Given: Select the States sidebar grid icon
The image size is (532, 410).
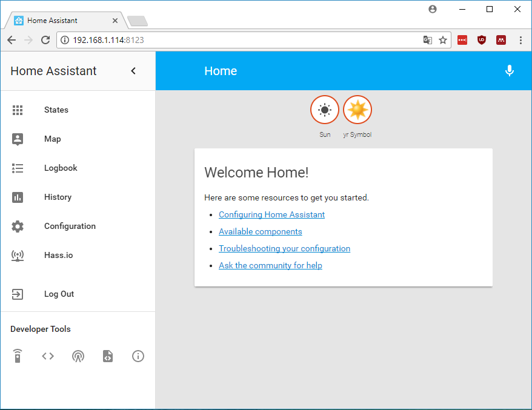Looking at the screenshot, I should coord(18,110).
